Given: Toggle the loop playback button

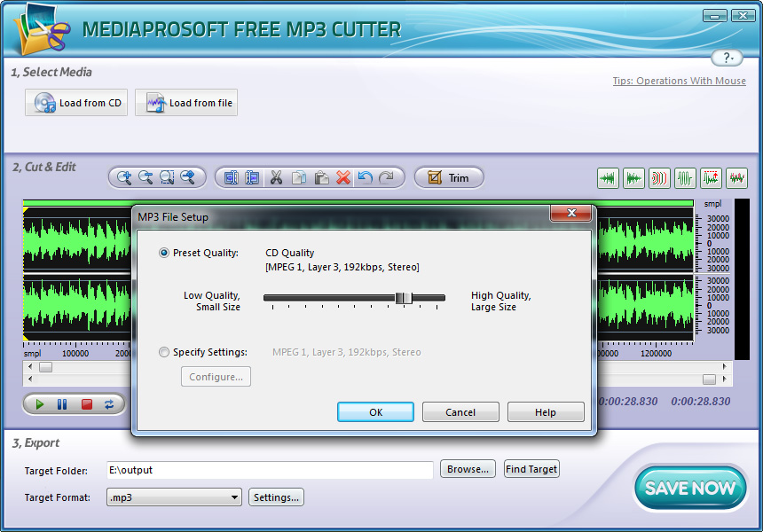Looking at the screenshot, I should tap(109, 404).
